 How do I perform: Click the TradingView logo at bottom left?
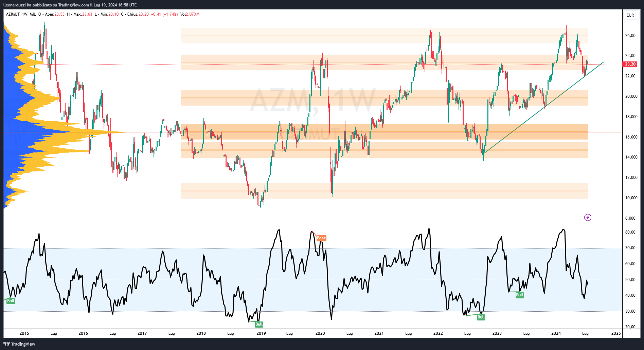tap(19, 344)
